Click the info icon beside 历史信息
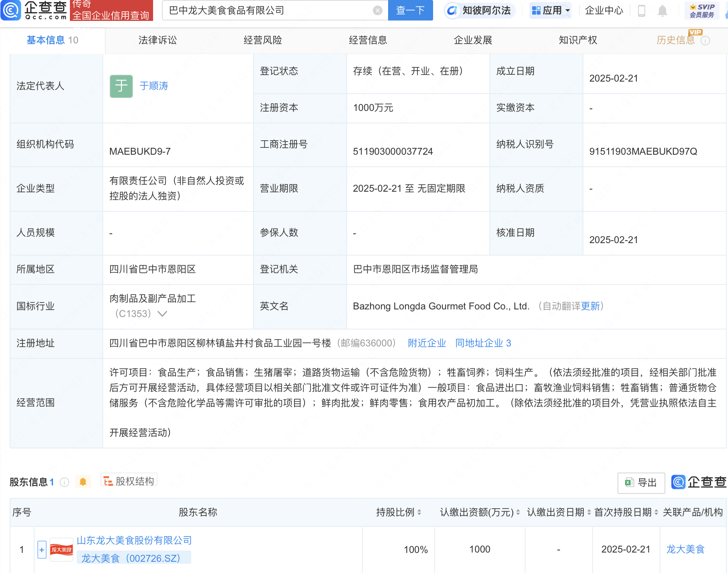 pyautogui.click(x=706, y=41)
